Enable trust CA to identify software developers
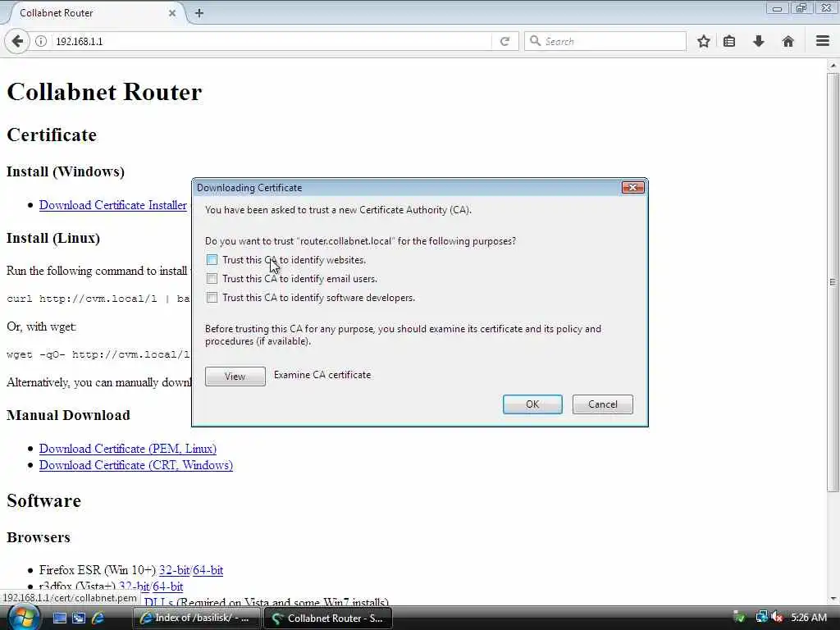 click(212, 297)
